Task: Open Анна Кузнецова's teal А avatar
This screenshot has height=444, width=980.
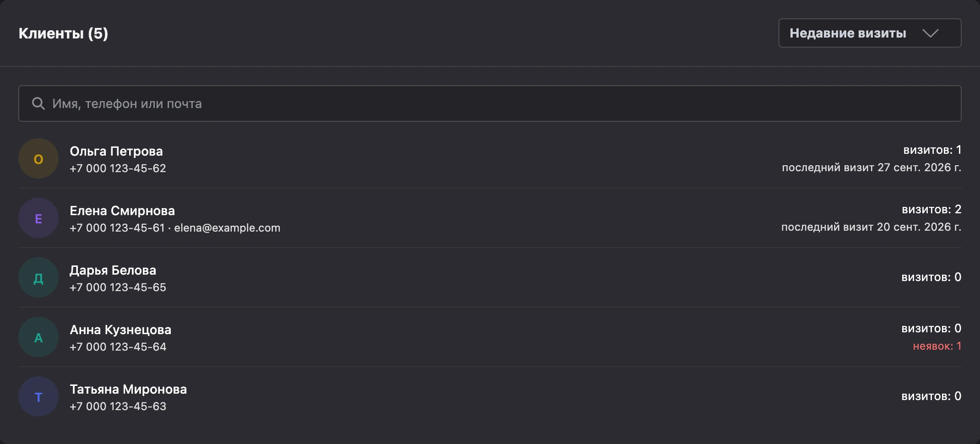Action: (x=38, y=337)
